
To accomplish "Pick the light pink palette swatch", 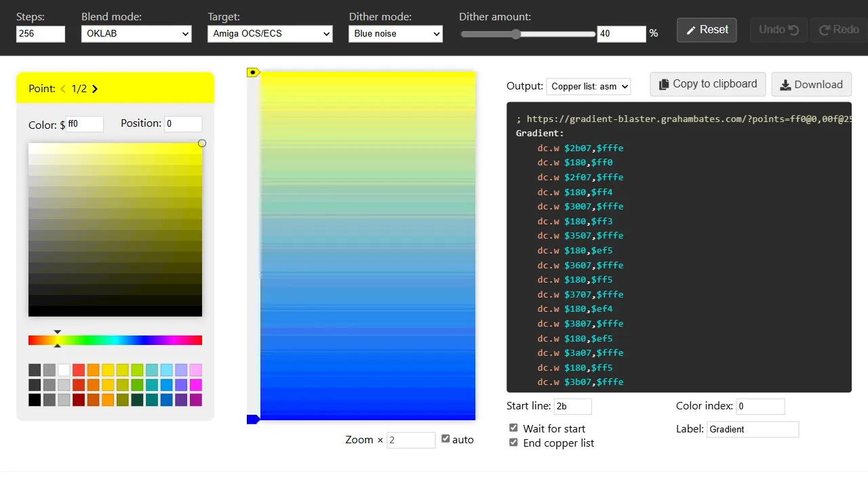I will click(196, 370).
